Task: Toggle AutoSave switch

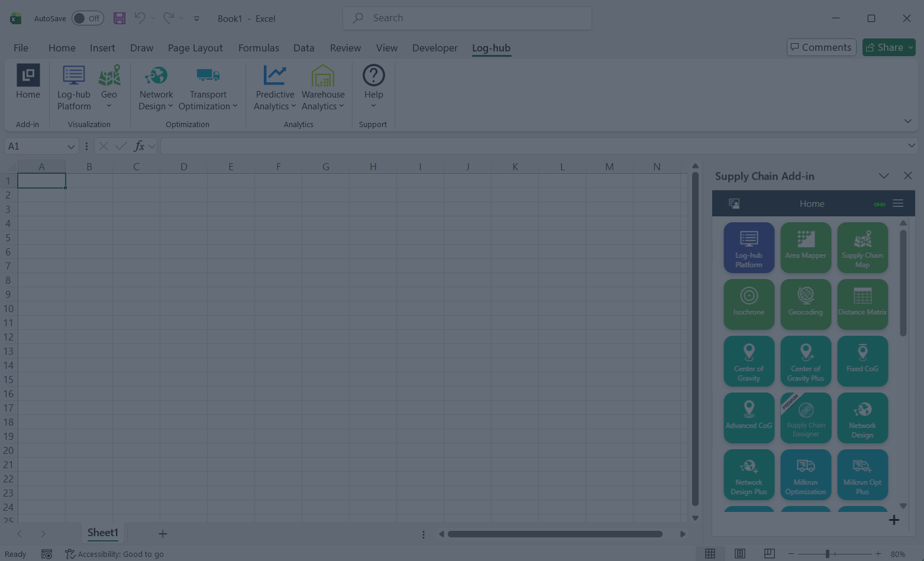Action: 88,18
